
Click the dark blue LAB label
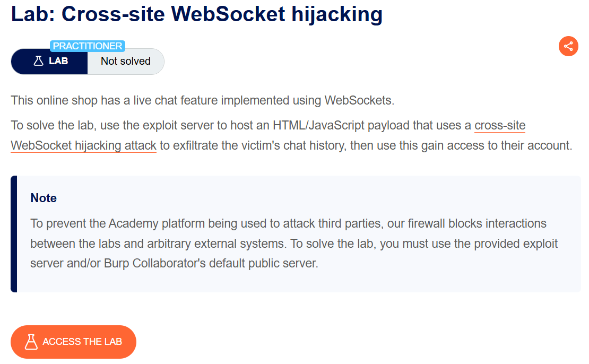coord(58,61)
